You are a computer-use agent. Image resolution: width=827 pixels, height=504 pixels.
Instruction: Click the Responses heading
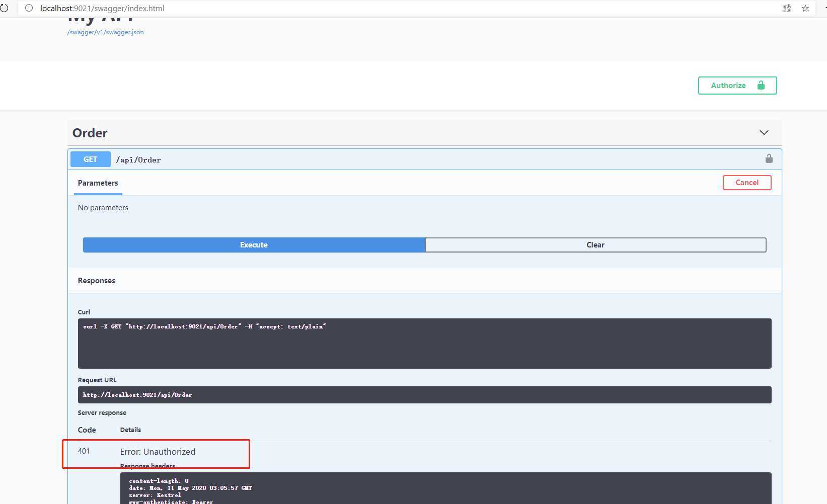click(97, 281)
